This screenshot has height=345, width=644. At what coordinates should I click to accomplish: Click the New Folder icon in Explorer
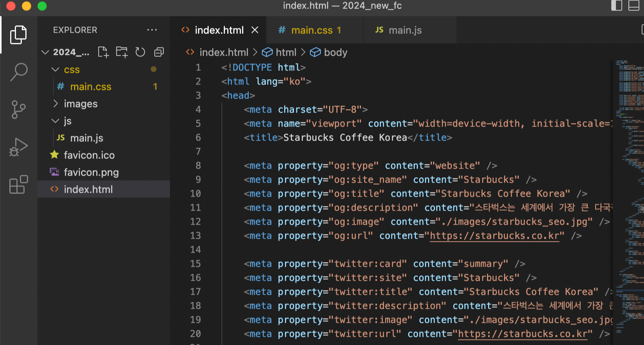[x=122, y=52]
